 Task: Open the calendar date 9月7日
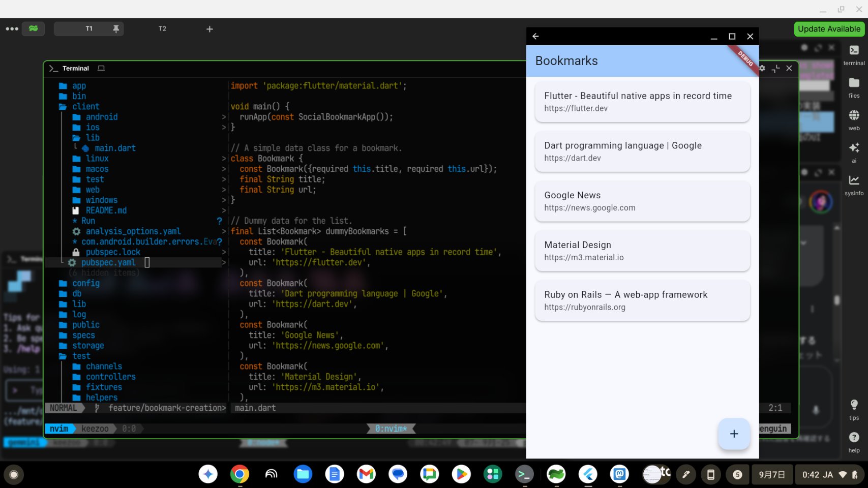(772, 475)
